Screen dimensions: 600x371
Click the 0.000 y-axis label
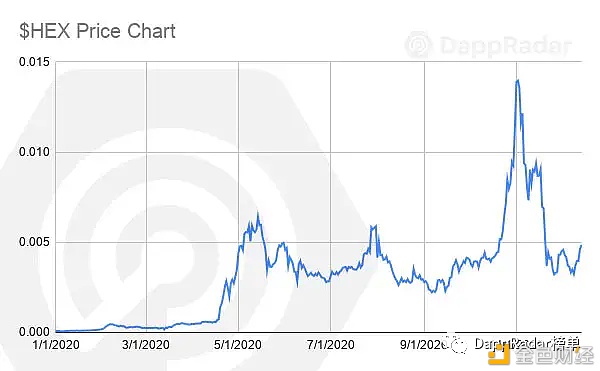34,332
